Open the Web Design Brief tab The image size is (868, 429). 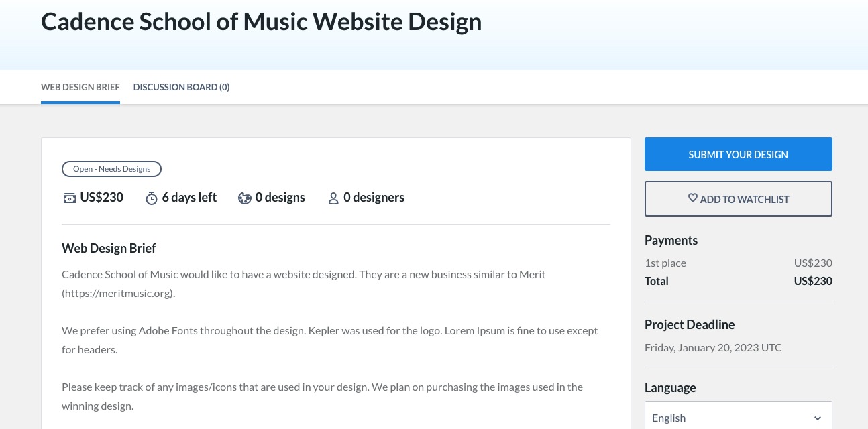point(80,87)
